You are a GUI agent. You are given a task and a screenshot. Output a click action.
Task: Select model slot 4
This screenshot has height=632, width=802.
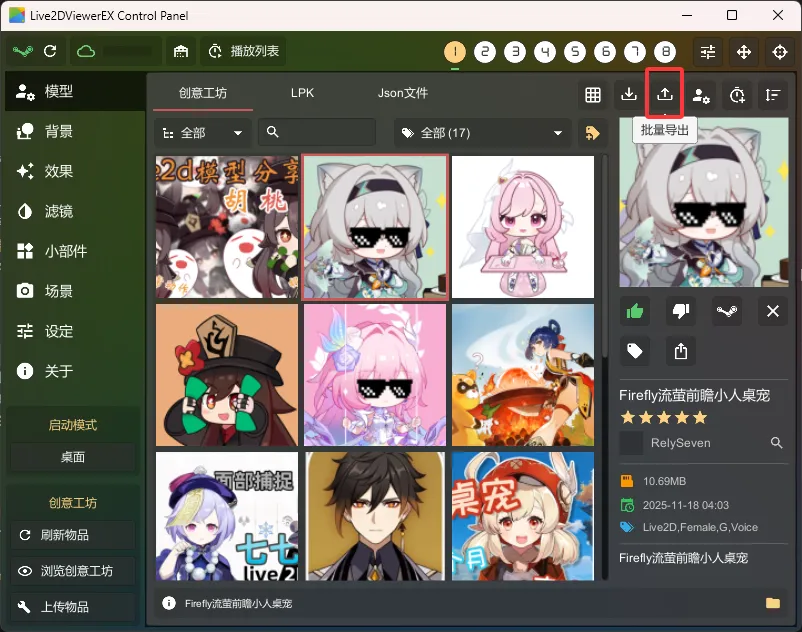pos(545,52)
